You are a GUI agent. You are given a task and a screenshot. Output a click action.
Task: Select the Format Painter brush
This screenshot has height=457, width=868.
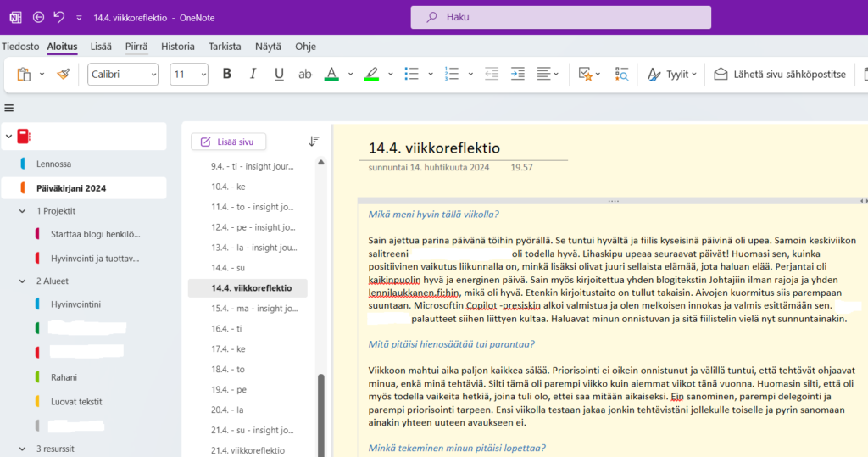coord(63,75)
